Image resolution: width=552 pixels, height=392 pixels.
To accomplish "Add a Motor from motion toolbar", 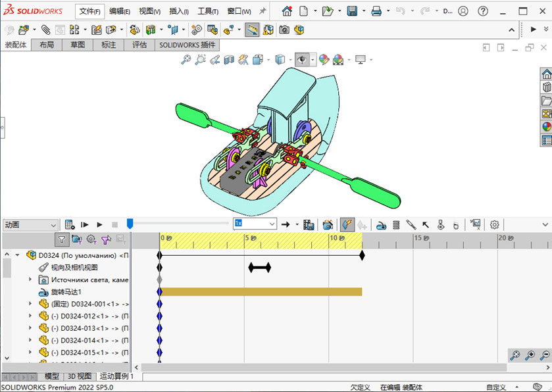I will tap(381, 224).
